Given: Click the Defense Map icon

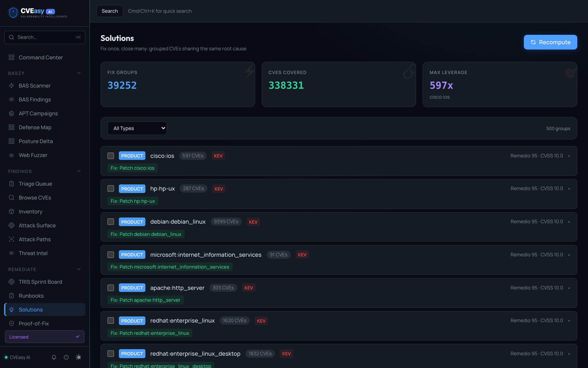Looking at the screenshot, I should click(x=11, y=127).
